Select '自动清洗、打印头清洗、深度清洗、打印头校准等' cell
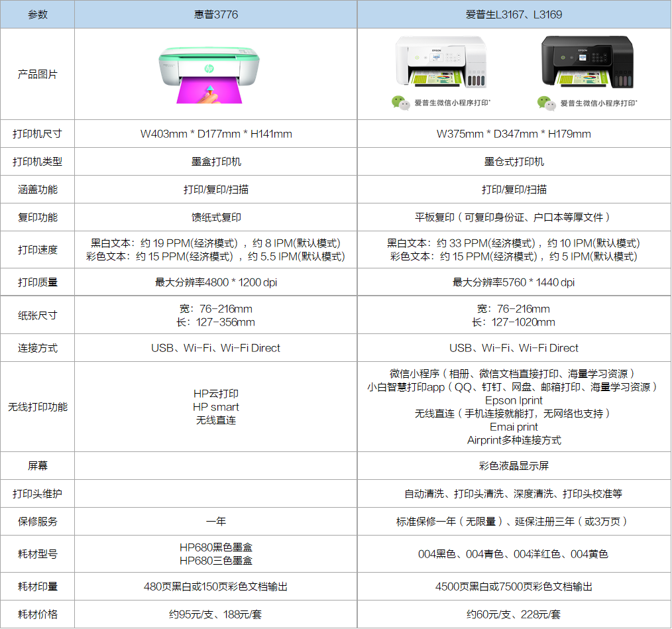Viewport: 672px width, 629px height. 514,494
